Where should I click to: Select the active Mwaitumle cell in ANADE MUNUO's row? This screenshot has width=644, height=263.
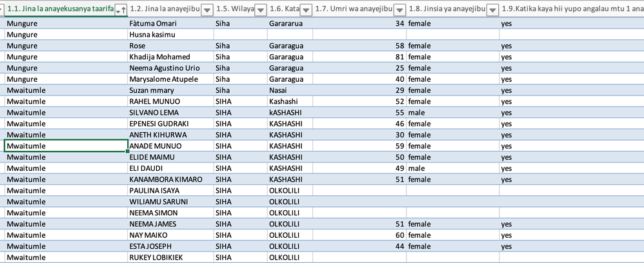click(66, 146)
